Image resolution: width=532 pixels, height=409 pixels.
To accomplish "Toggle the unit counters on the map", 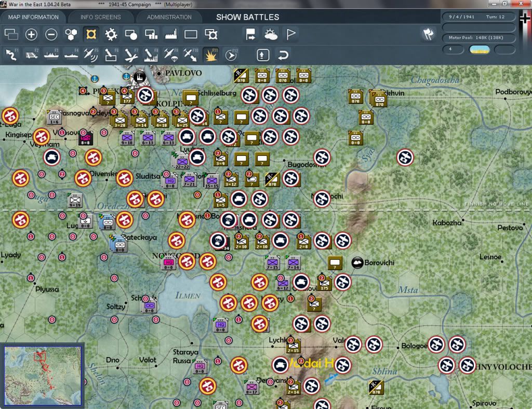I will point(11,34).
